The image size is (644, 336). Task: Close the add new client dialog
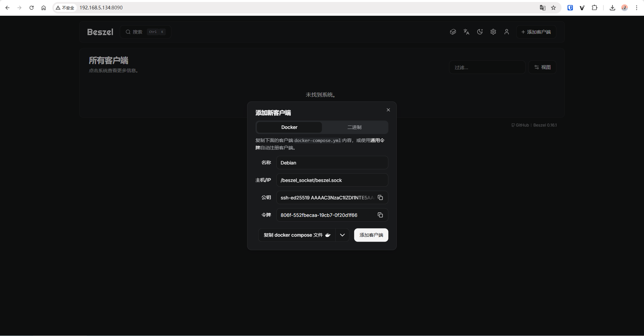click(x=388, y=110)
